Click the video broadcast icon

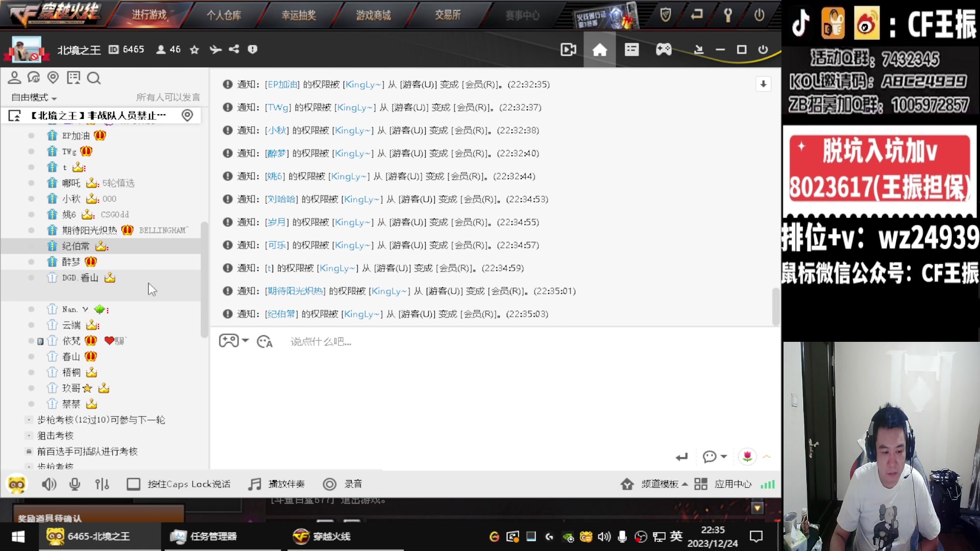pos(568,49)
